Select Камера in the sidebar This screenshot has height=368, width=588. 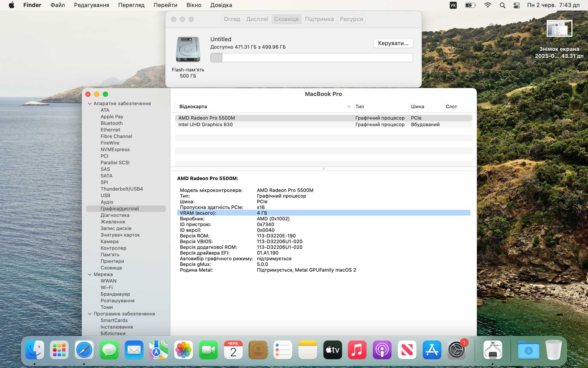coord(110,242)
